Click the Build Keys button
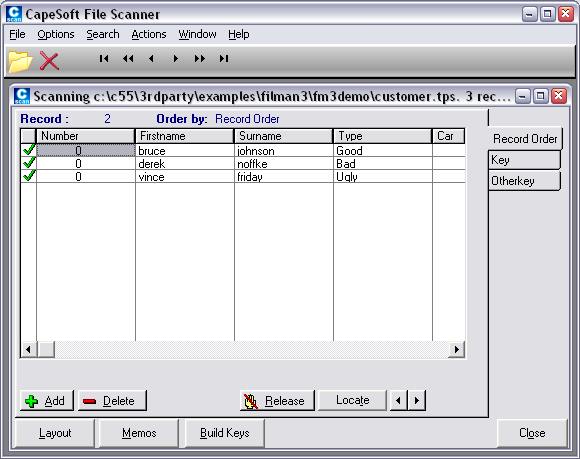 225,433
